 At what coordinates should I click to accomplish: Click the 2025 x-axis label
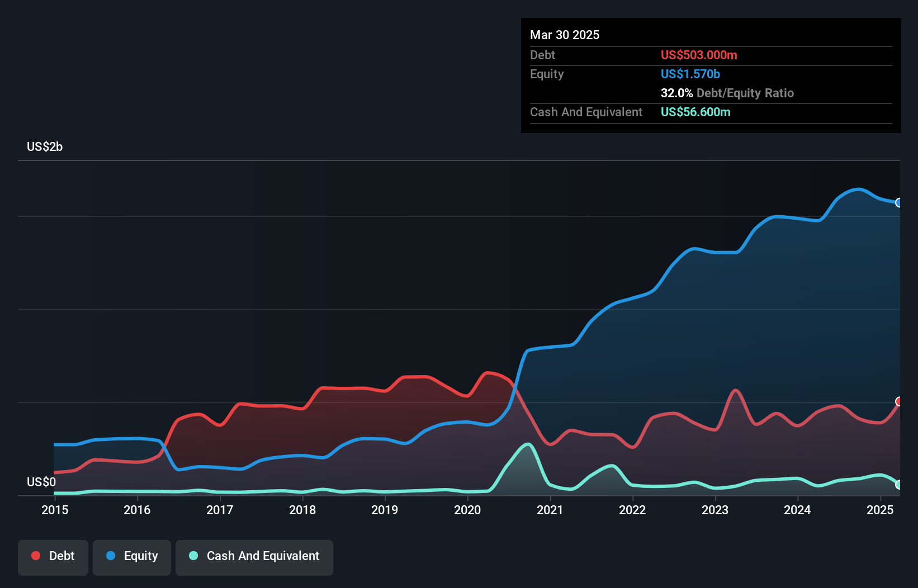(880, 510)
